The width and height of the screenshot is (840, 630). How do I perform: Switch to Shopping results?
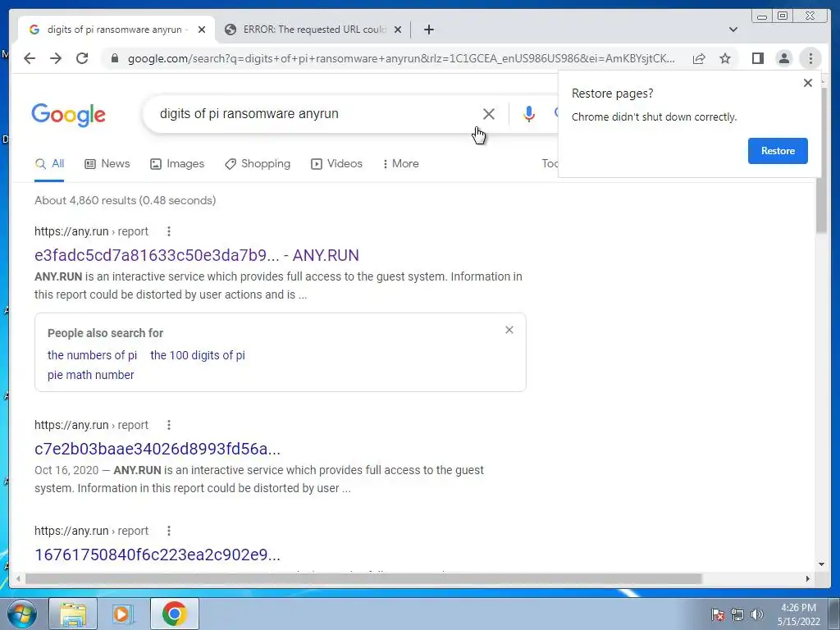(x=258, y=164)
